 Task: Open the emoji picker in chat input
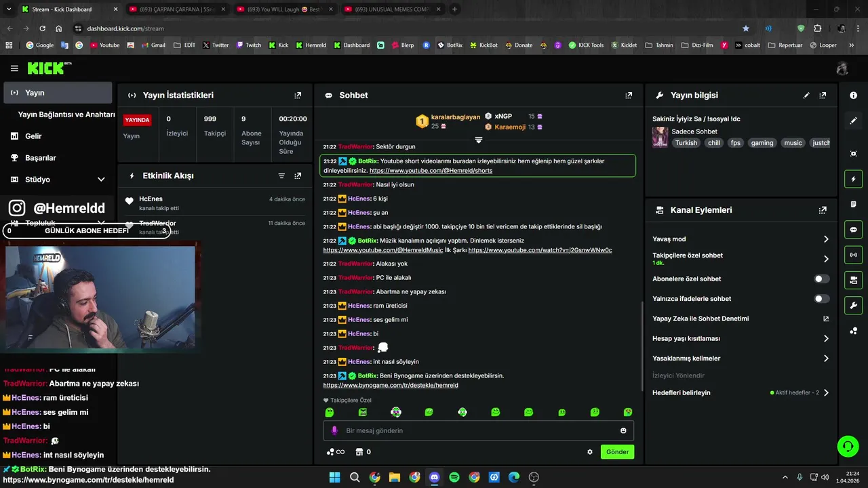tap(623, 430)
